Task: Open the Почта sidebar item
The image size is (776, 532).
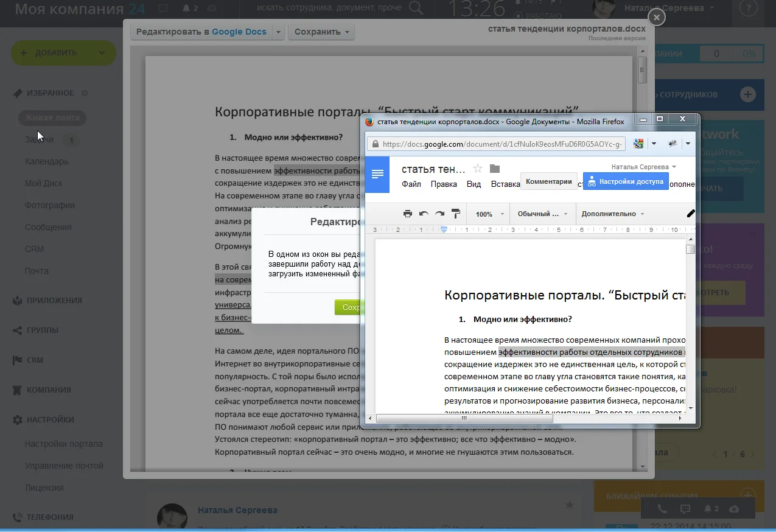Action: pos(37,271)
